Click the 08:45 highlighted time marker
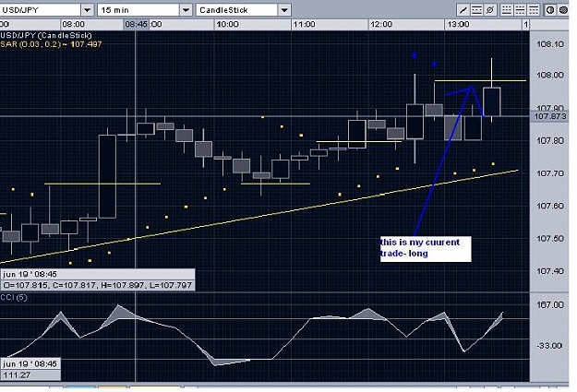Viewport: 577px width, 392px height. [x=136, y=24]
